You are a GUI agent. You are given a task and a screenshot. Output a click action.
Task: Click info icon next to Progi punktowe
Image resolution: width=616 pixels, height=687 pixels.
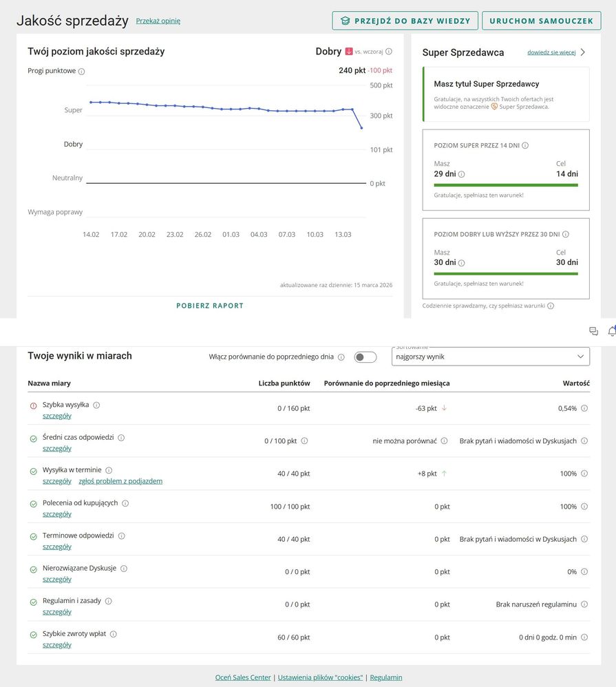coord(81,72)
